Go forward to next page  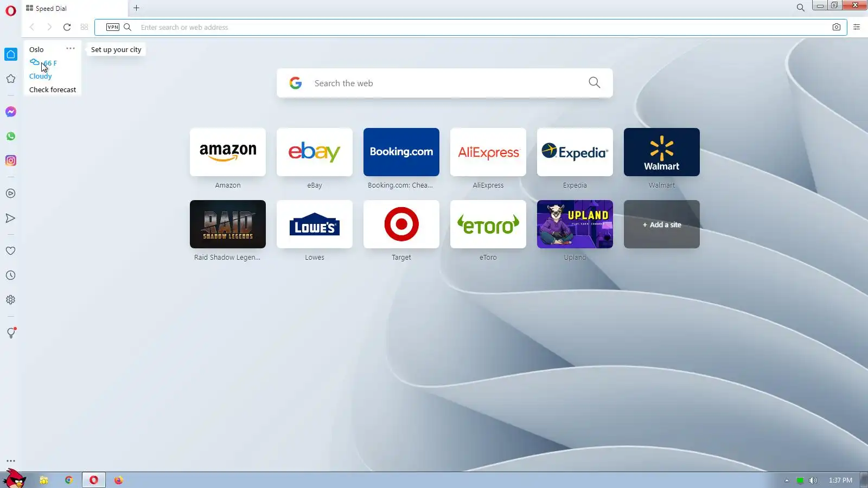click(49, 27)
